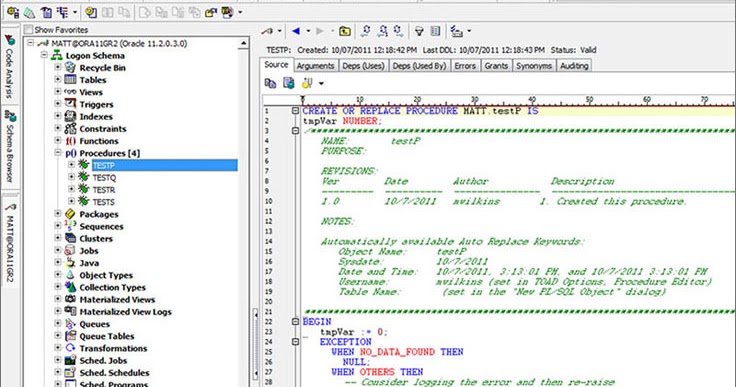Open the Synonyms tab

click(534, 66)
